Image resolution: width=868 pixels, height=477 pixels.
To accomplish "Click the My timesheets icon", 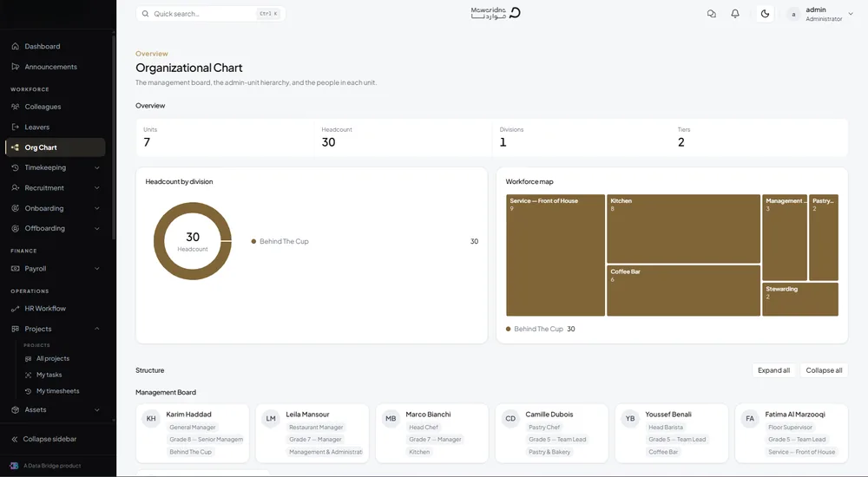I will [x=29, y=391].
